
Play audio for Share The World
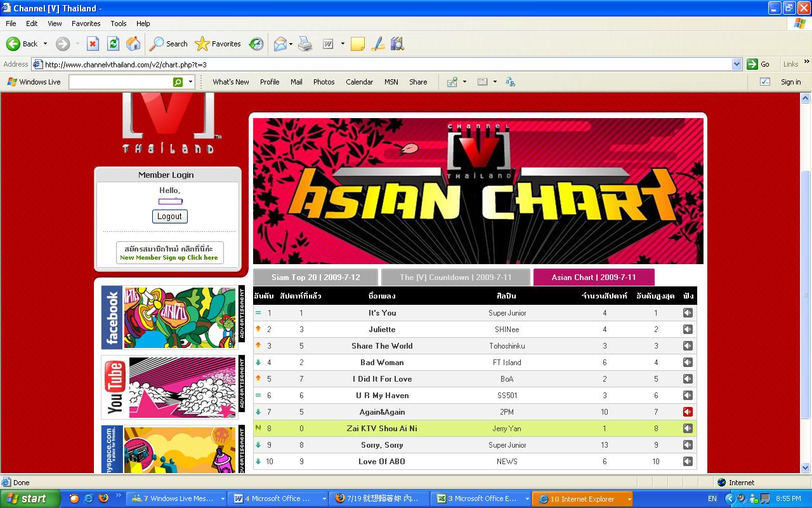pos(688,346)
